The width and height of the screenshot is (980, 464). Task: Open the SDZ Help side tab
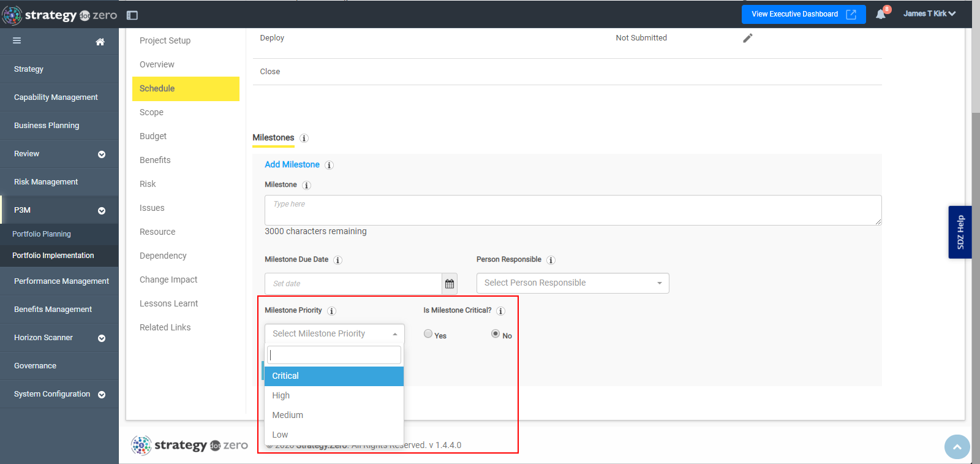(x=960, y=232)
